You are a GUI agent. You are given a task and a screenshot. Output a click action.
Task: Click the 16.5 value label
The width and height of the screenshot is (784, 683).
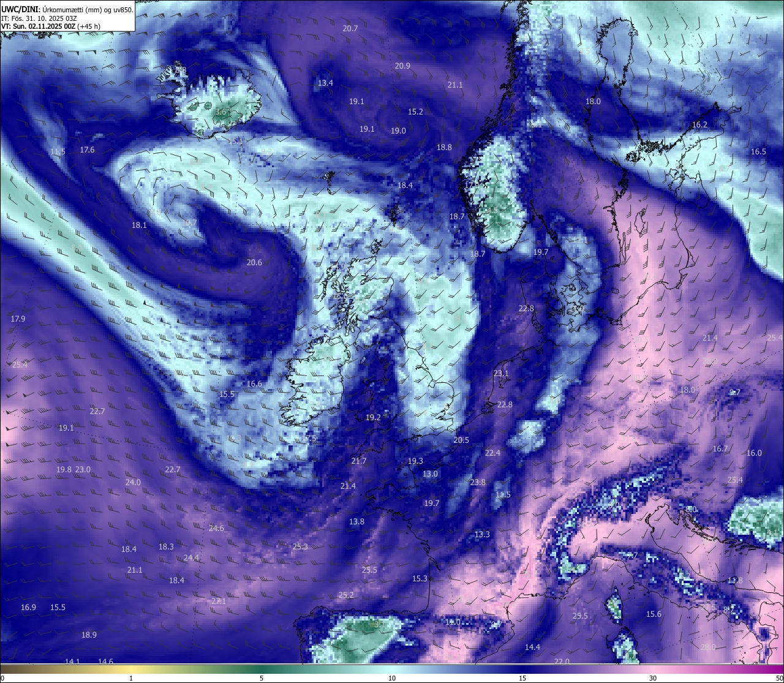click(758, 152)
